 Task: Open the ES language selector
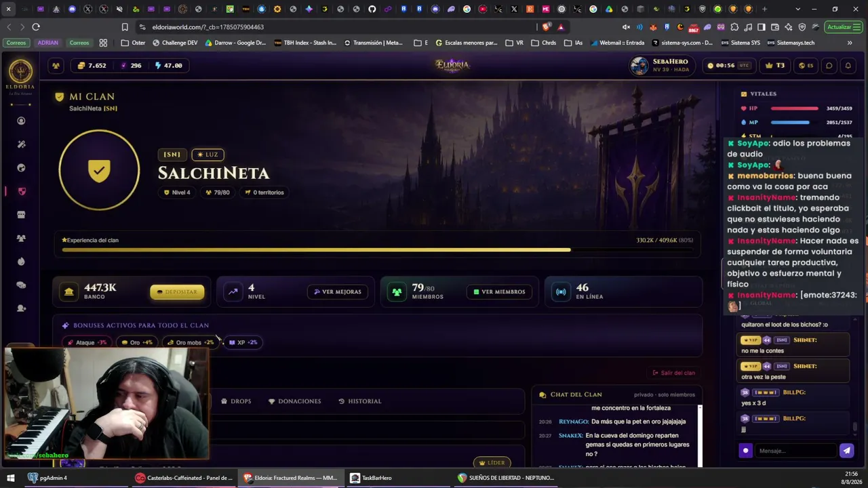(x=806, y=66)
